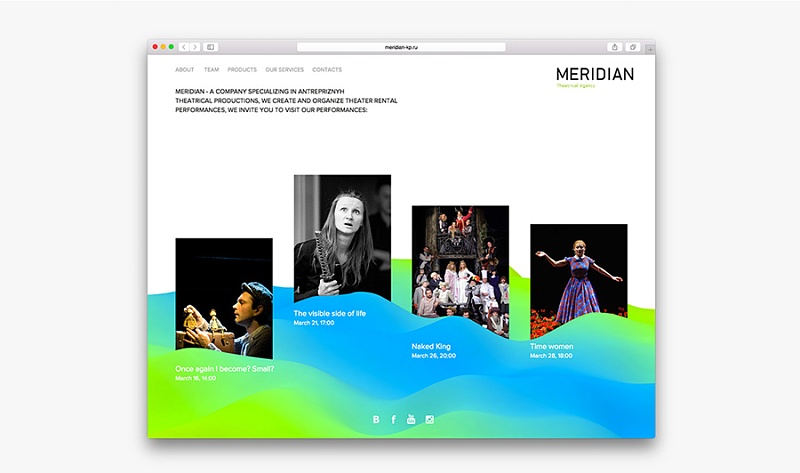
Task: Click 'The visible side of life' title
Action: point(330,314)
